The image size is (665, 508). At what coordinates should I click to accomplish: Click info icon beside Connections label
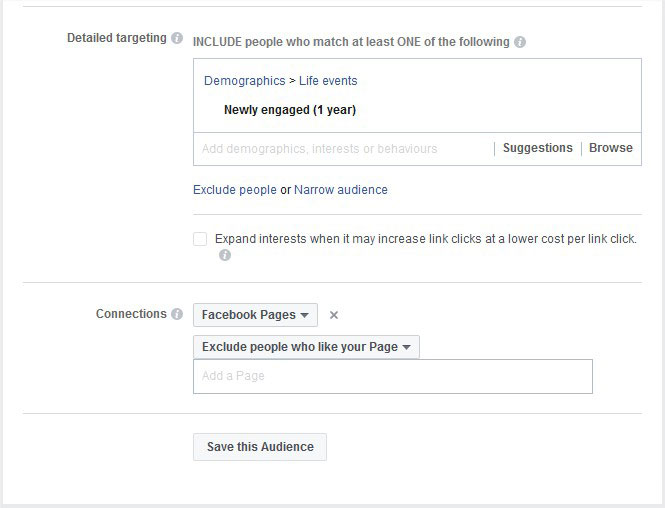[x=177, y=314]
